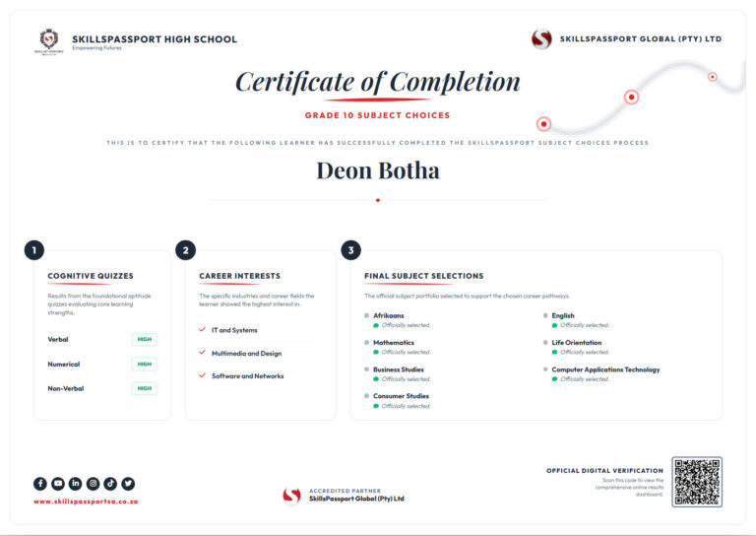
Task: Click the Computer Applications Technology subject name
Action: 605,369
